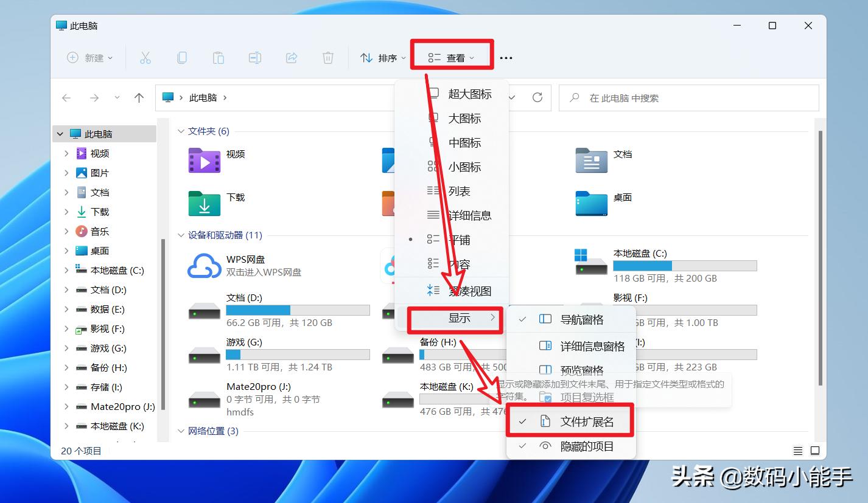Collapse the 此电脑 tree in the sidebar
868x503 pixels.
[60, 133]
